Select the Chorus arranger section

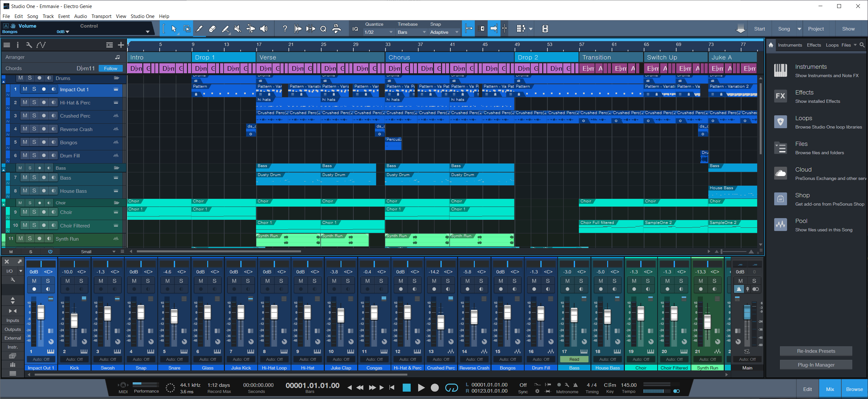click(449, 57)
